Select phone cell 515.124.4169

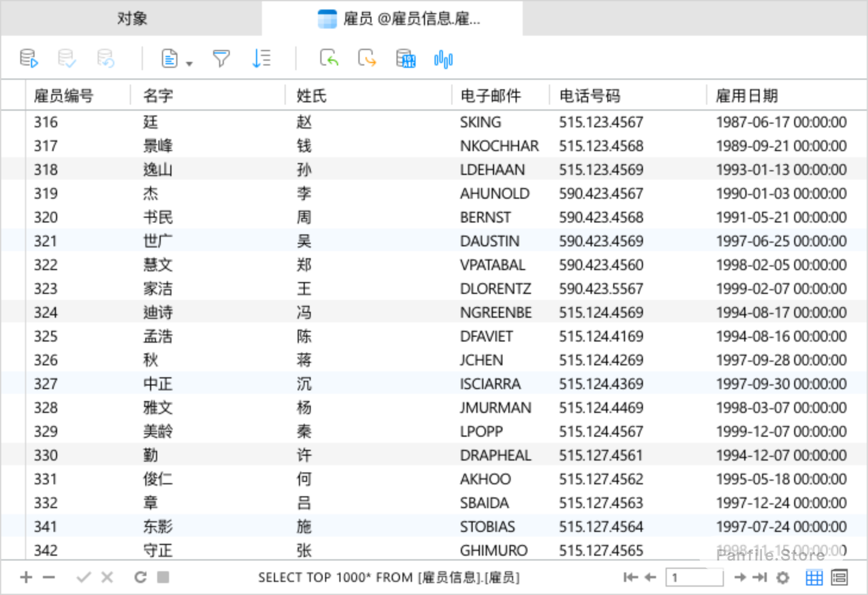coord(601,336)
